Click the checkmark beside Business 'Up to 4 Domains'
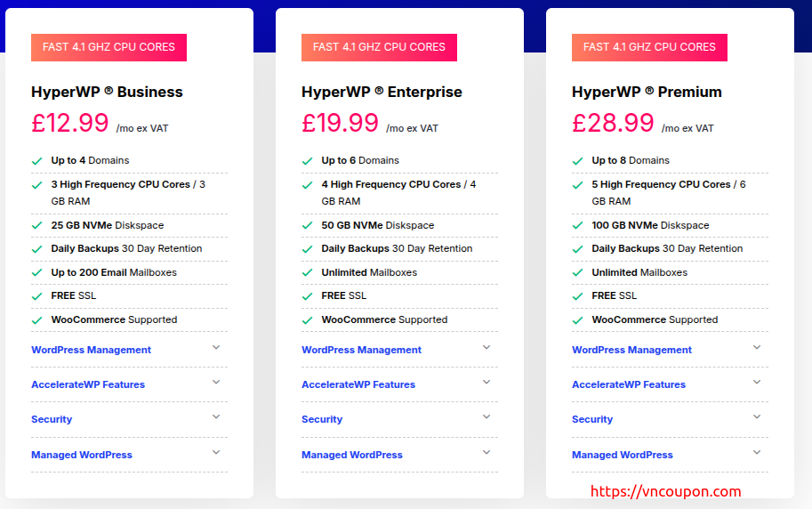The image size is (812, 509). click(36, 161)
